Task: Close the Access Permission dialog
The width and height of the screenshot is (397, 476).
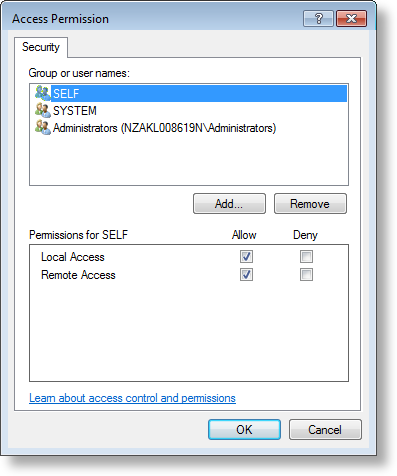Action: pyautogui.click(x=351, y=18)
